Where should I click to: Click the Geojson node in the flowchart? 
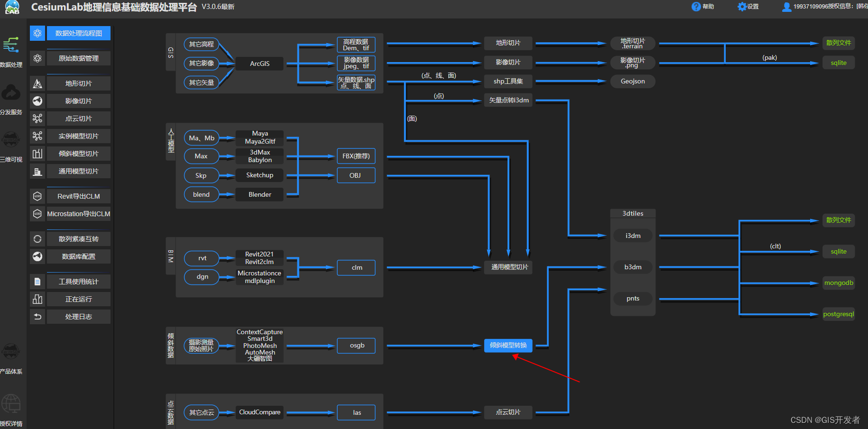click(632, 81)
